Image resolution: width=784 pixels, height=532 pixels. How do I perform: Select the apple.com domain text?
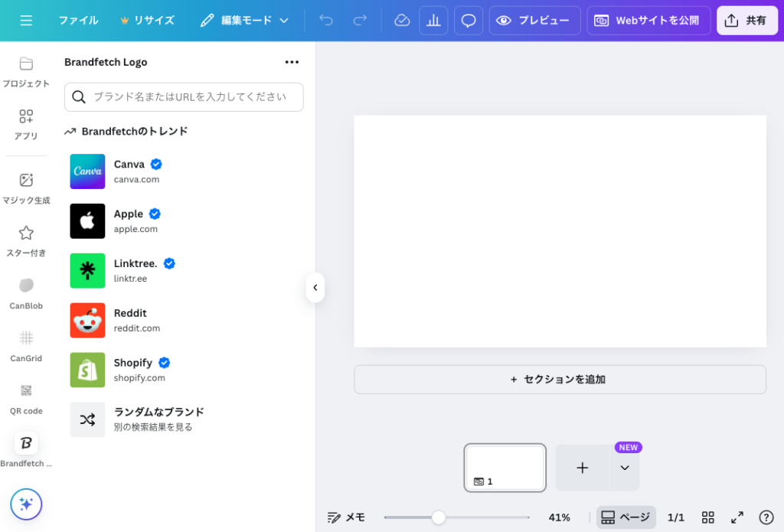(x=136, y=229)
